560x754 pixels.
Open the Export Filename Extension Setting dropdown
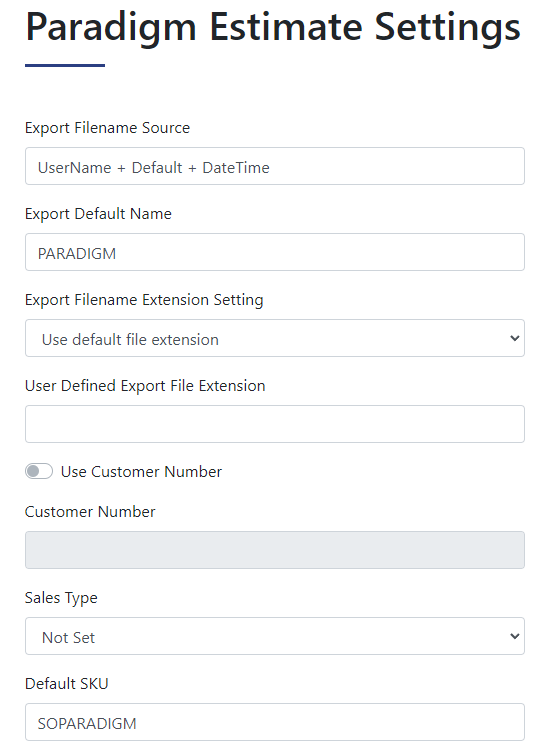pos(275,338)
